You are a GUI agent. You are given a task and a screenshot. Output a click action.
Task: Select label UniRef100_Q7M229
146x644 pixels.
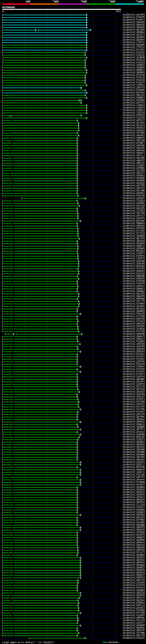point(134,115)
